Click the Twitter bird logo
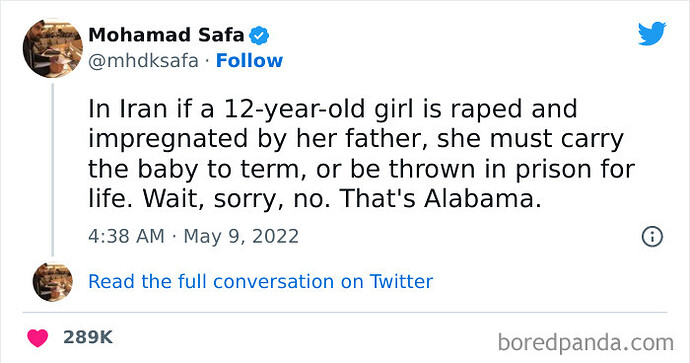The width and height of the screenshot is (690, 363). (x=652, y=33)
